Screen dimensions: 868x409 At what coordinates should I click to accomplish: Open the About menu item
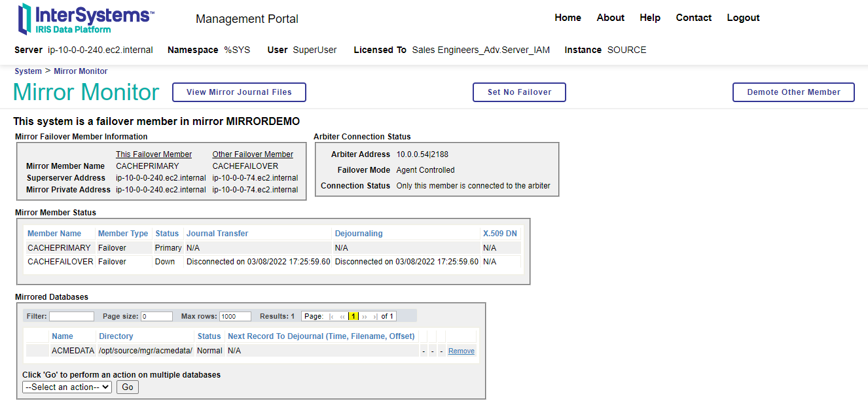(x=610, y=18)
